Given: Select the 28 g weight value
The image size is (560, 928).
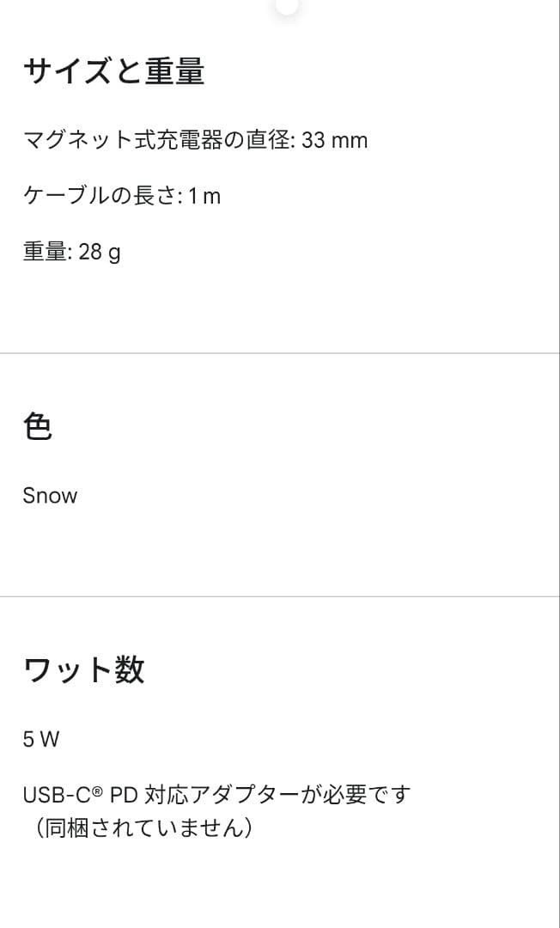Looking at the screenshot, I should pyautogui.click(x=100, y=252).
